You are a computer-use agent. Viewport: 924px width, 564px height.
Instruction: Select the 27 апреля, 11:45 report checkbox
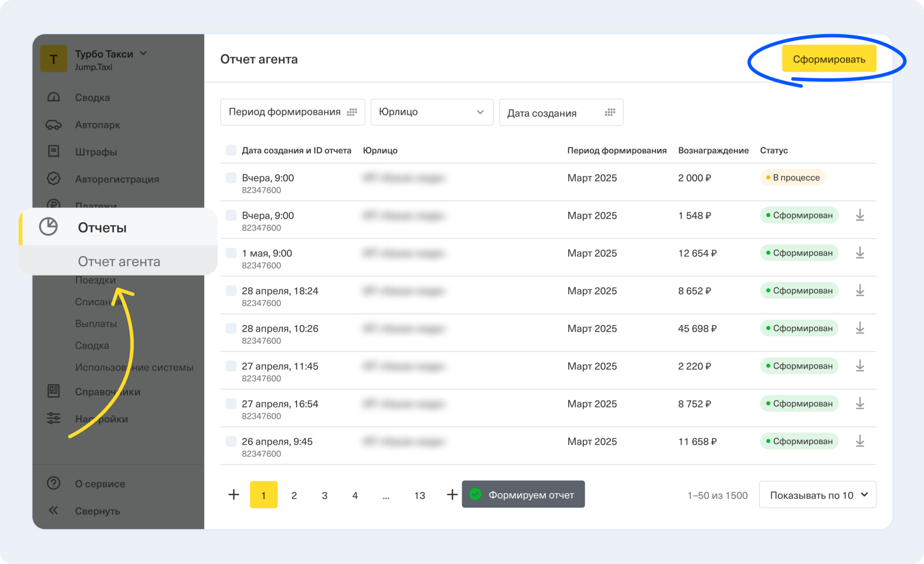[x=231, y=366]
